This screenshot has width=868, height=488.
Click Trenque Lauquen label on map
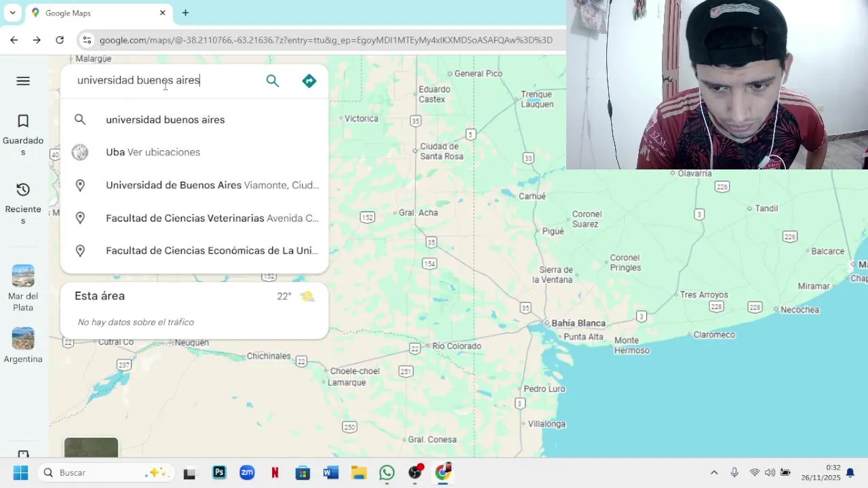click(x=537, y=99)
